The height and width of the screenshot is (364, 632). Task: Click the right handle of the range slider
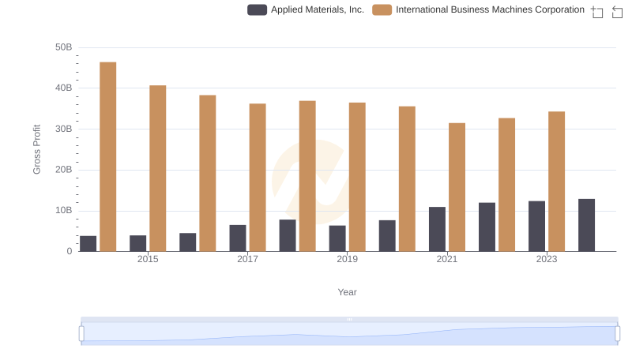click(617, 334)
